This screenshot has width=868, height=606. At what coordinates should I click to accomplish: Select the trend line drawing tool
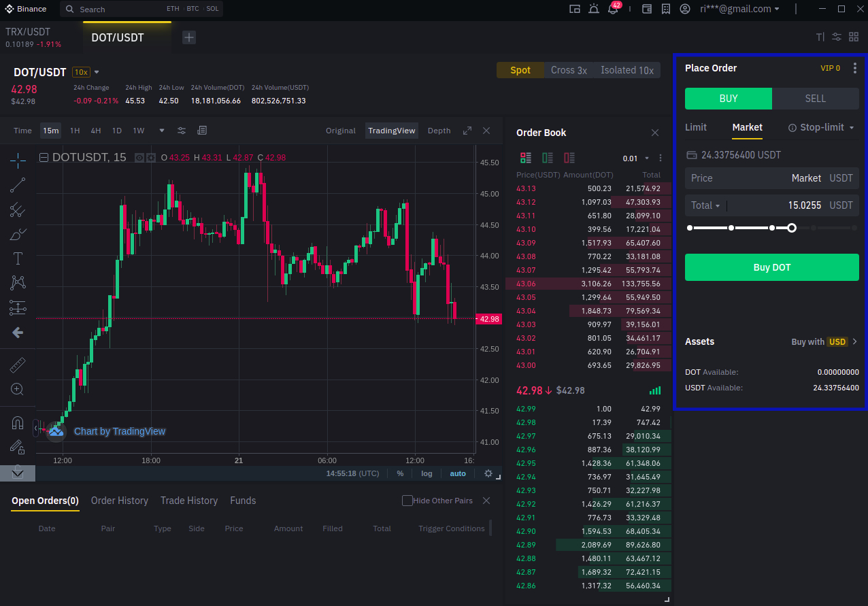(18, 185)
